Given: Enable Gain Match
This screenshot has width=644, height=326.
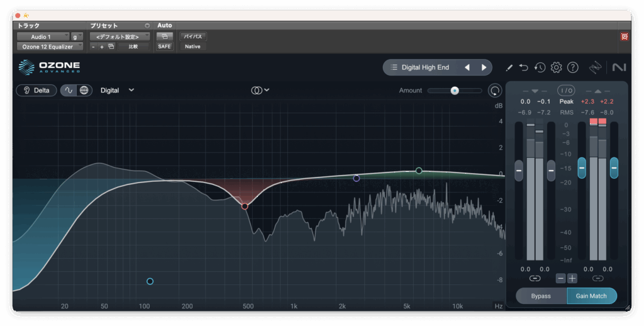Looking at the screenshot, I should (591, 296).
